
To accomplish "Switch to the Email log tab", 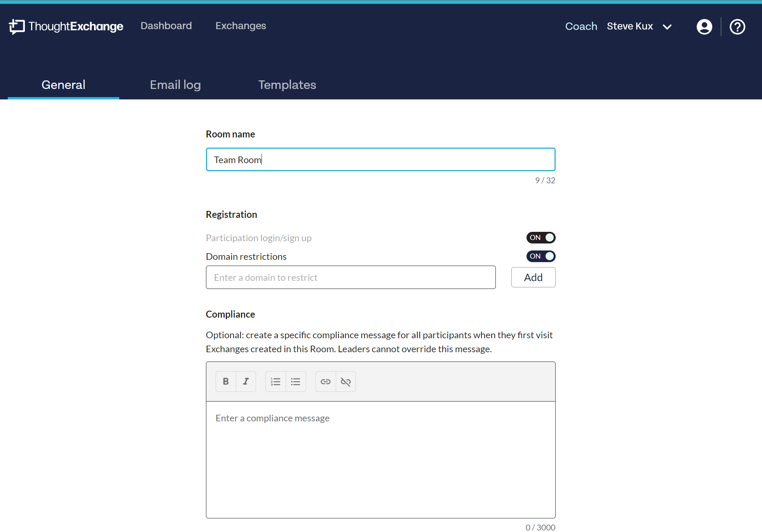I will pos(175,85).
